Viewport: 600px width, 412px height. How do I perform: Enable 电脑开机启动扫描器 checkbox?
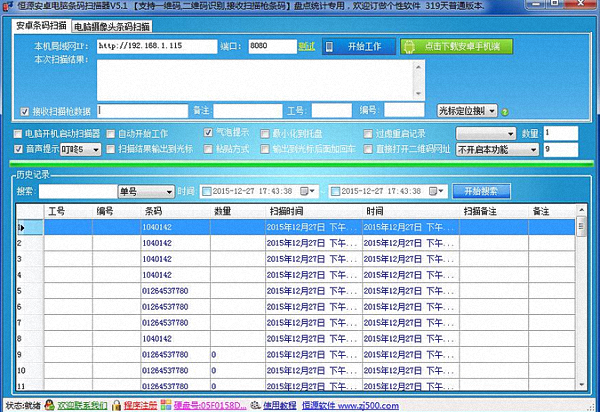18,132
